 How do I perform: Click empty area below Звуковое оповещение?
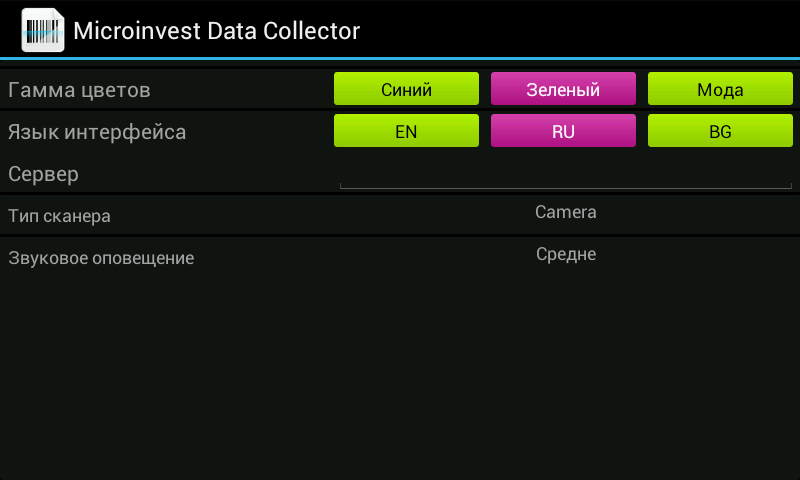click(400, 377)
